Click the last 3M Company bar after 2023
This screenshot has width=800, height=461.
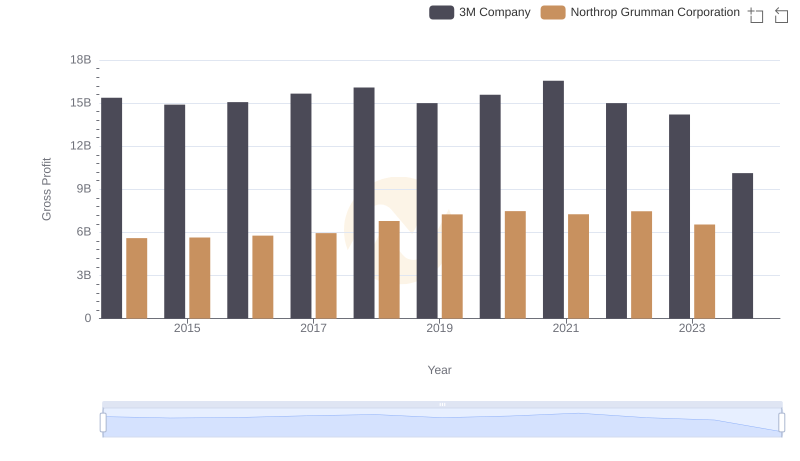coord(742,246)
